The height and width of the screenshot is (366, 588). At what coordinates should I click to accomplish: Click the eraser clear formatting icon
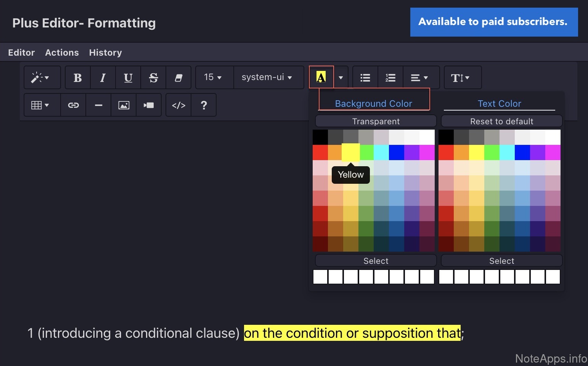click(178, 78)
